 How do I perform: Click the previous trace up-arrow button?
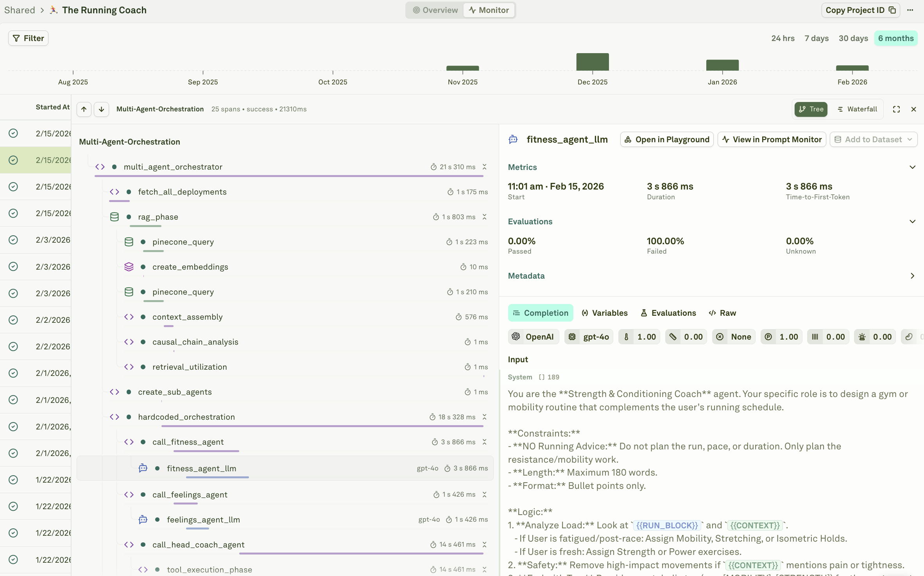[x=84, y=109]
